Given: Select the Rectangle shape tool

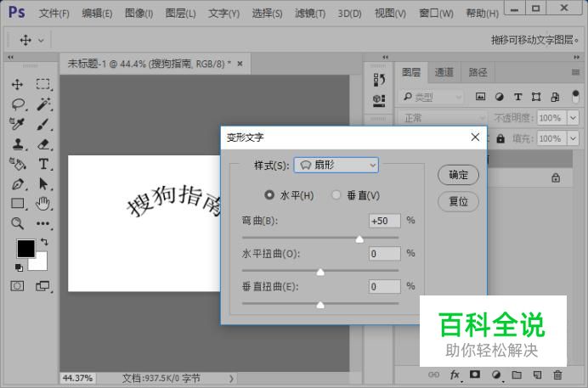Looking at the screenshot, I should point(18,204).
